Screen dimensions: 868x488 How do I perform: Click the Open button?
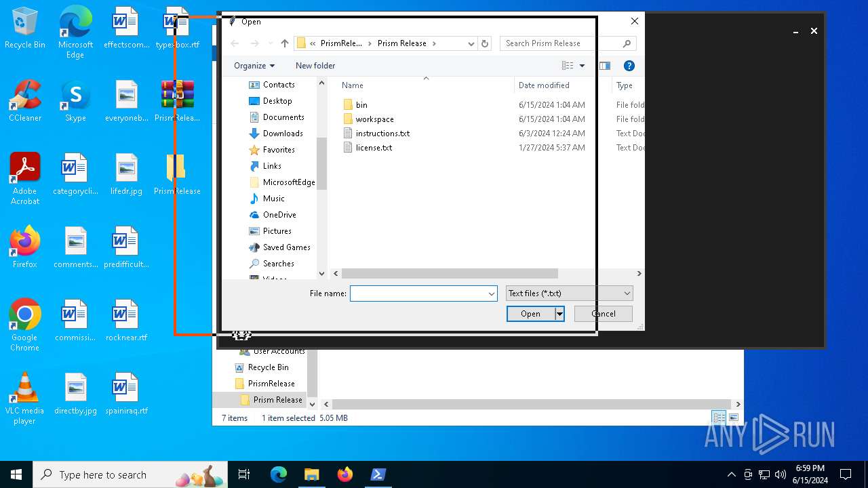[x=530, y=314]
